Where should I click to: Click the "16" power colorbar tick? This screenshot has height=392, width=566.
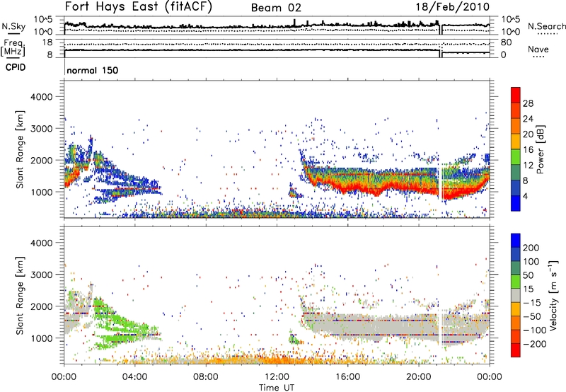[528, 150]
